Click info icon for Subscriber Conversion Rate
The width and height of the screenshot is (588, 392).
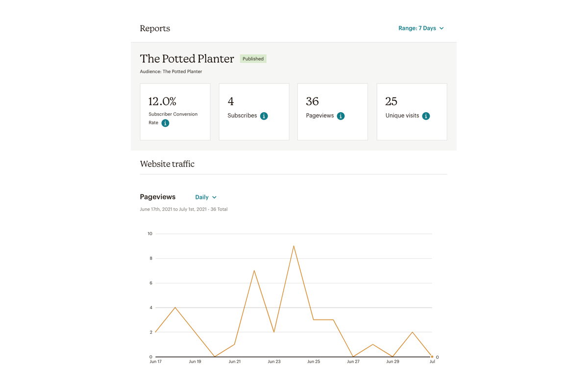166,123
